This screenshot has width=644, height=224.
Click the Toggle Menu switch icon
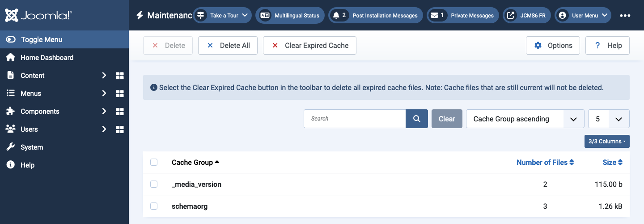(x=11, y=39)
